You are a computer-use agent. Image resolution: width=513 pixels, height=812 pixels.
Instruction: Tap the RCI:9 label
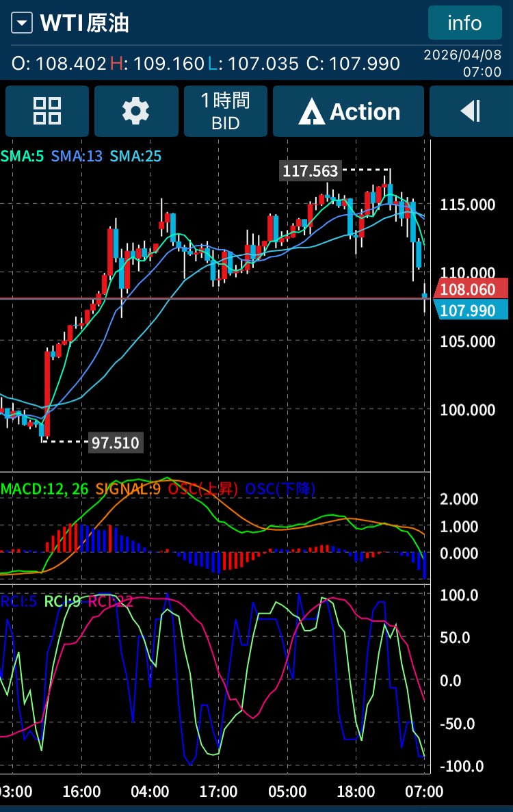[x=63, y=601]
